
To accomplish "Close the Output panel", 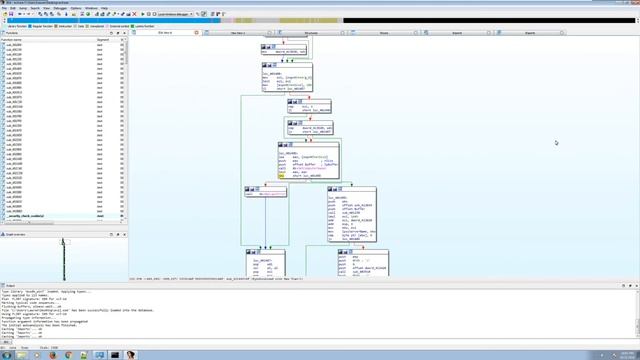I will pyautogui.click(x=636, y=286).
